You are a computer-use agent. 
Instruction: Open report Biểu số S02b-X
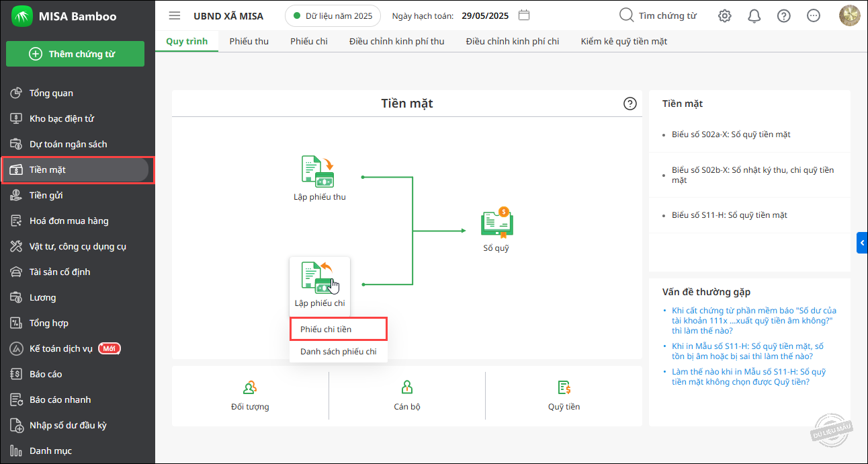(x=752, y=175)
